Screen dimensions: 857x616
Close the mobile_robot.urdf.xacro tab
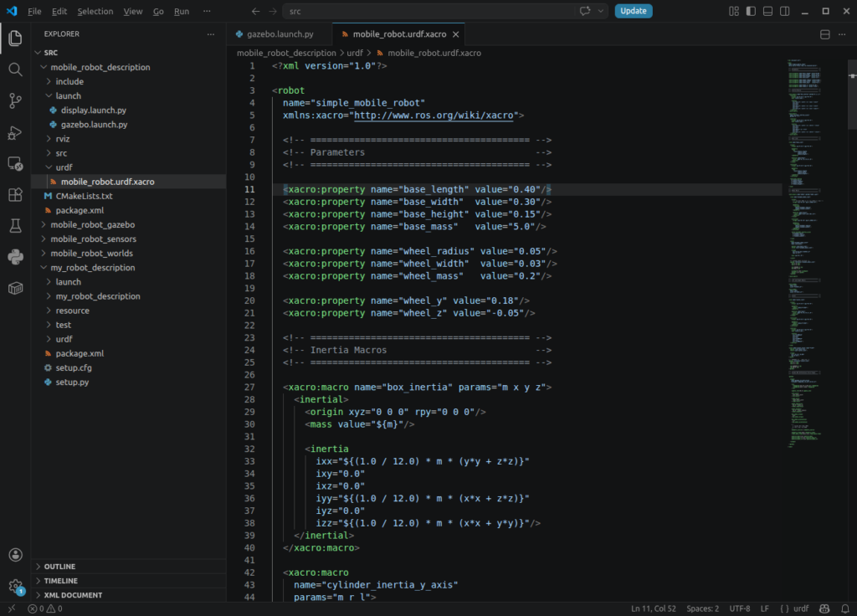tap(455, 34)
